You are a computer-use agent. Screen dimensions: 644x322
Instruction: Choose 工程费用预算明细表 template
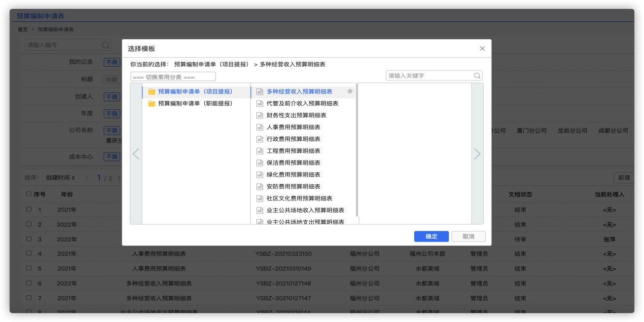pos(293,151)
